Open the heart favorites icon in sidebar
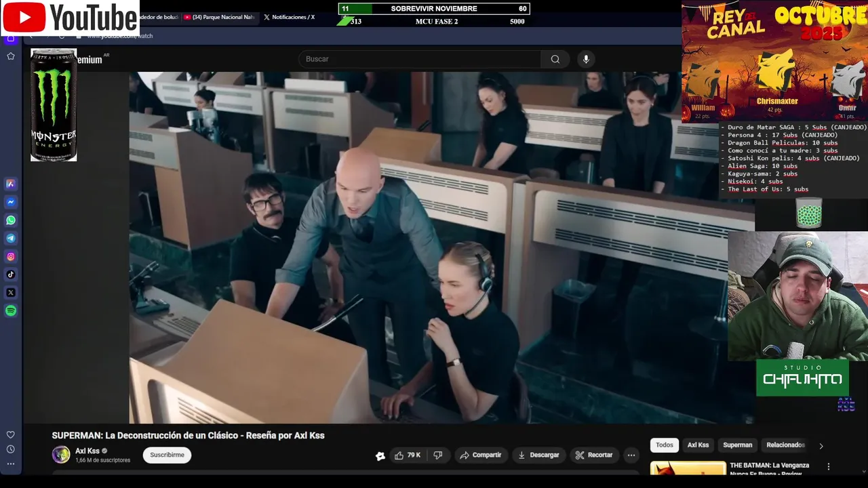The width and height of the screenshot is (868, 488). (x=11, y=435)
